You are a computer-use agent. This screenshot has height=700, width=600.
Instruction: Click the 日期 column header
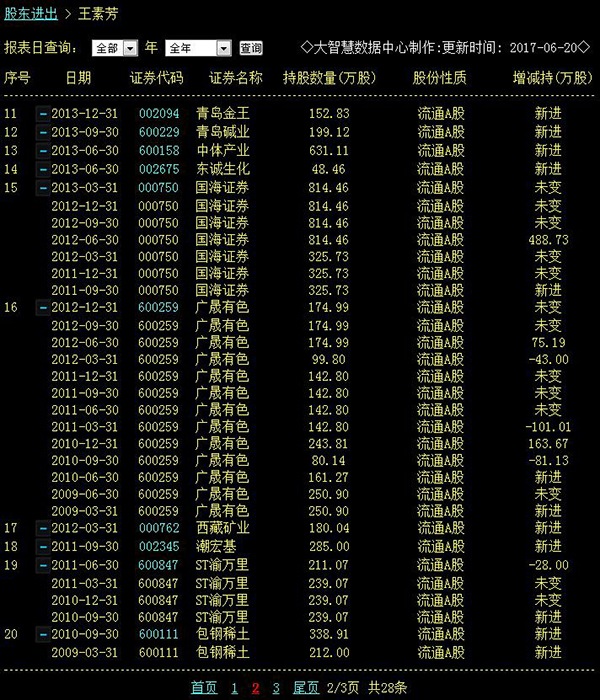(78, 78)
